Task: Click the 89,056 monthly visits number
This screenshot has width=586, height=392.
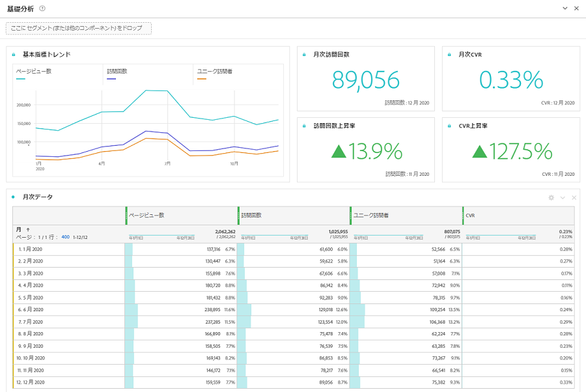Action: pos(365,80)
